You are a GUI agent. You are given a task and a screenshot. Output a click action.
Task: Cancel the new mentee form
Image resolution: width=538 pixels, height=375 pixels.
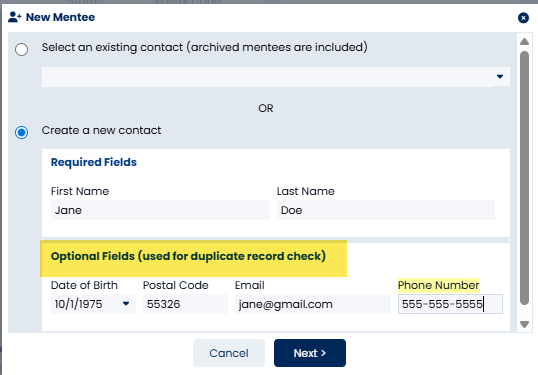point(229,353)
